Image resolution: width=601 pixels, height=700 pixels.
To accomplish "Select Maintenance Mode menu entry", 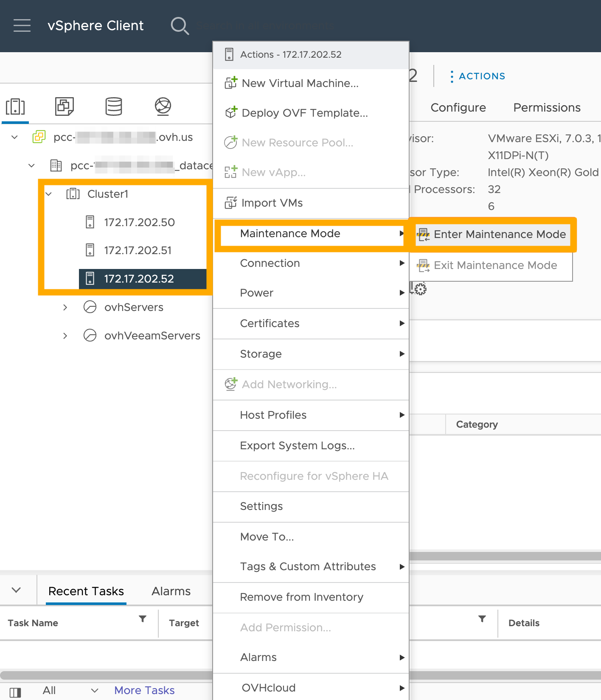I will pos(311,233).
